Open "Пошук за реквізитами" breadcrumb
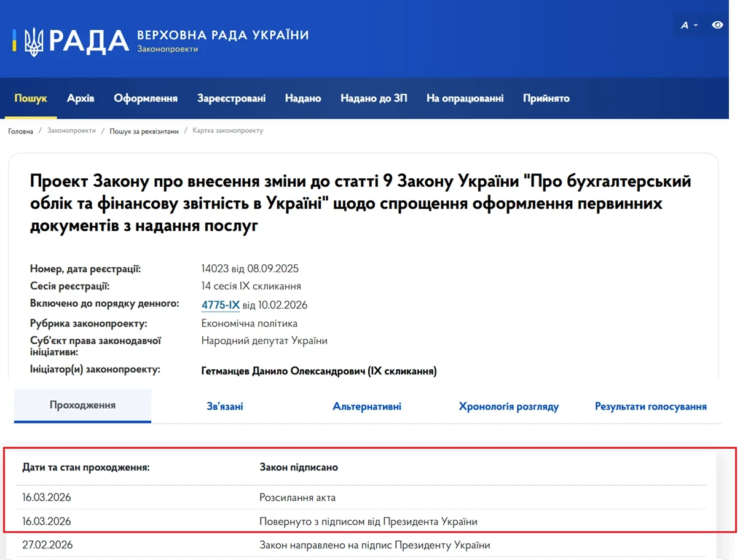The width and height of the screenshot is (740, 560). pos(143,130)
